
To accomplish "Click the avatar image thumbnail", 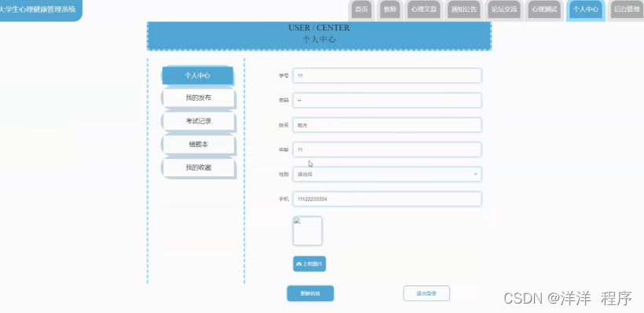I will pos(308,231).
